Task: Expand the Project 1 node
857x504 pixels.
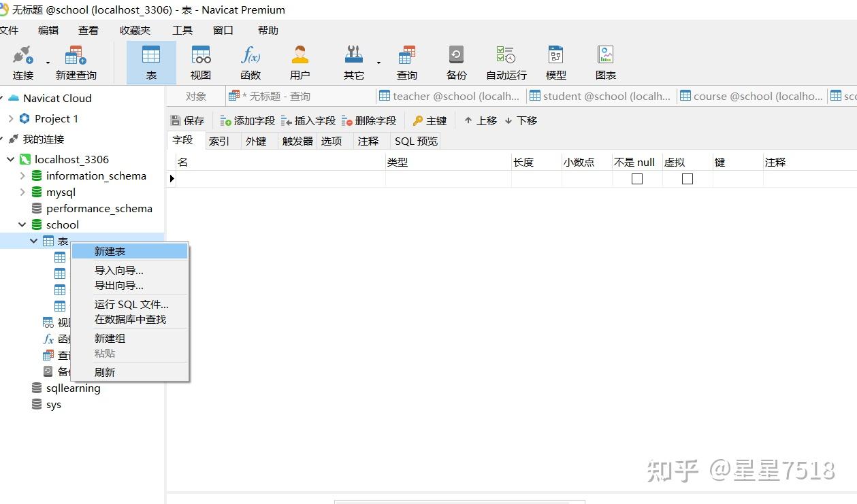Action: pos(11,118)
